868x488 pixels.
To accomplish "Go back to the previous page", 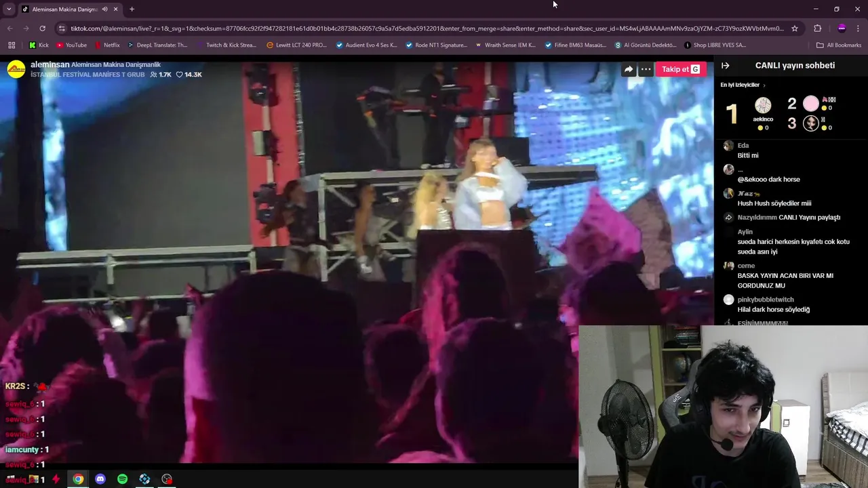I will tap(9, 28).
